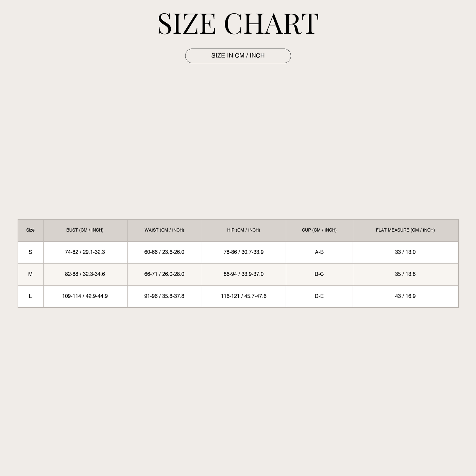Click the 43 / 16.9 flat measure cell

coord(406,296)
